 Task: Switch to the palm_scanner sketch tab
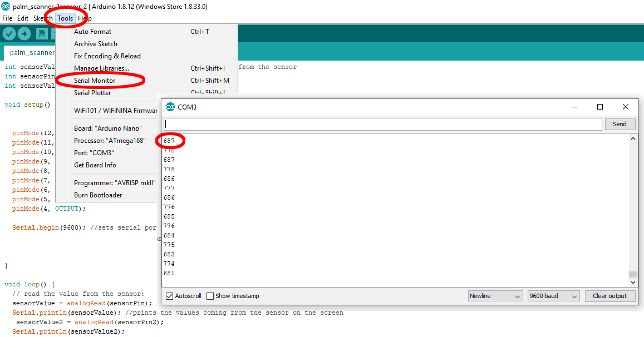click(32, 52)
